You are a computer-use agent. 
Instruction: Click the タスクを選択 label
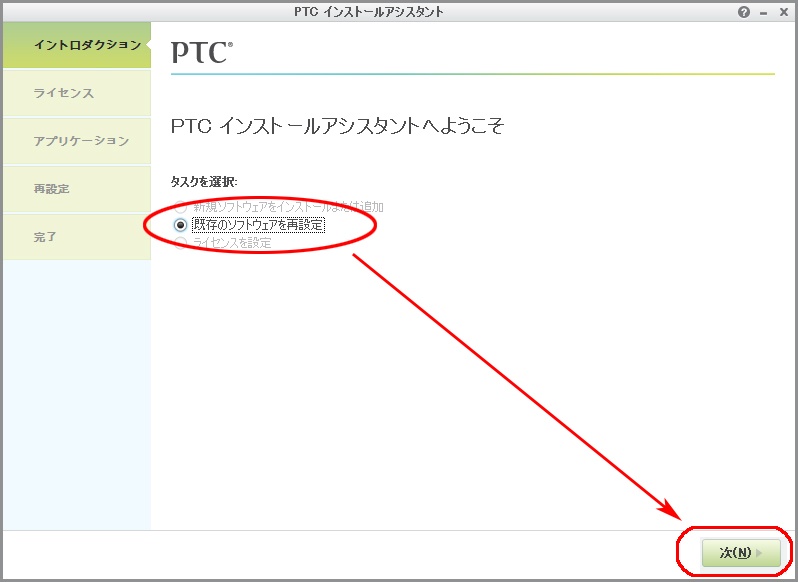pyautogui.click(x=204, y=182)
